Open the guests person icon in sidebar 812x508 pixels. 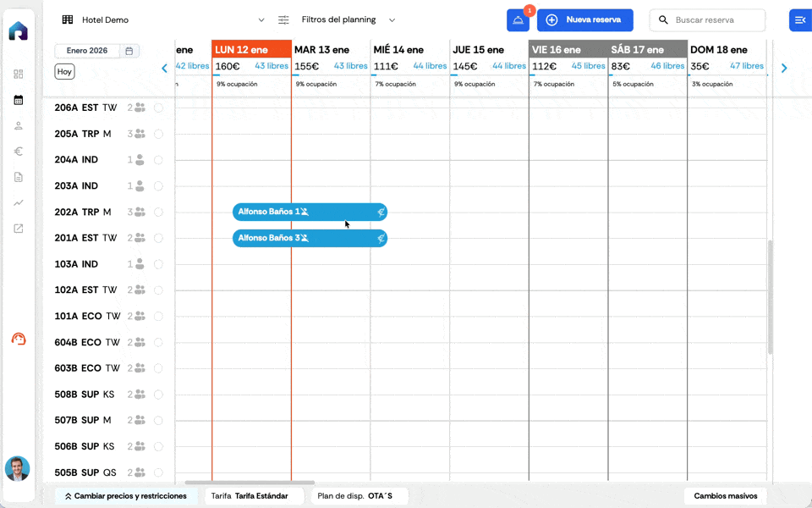(x=19, y=126)
